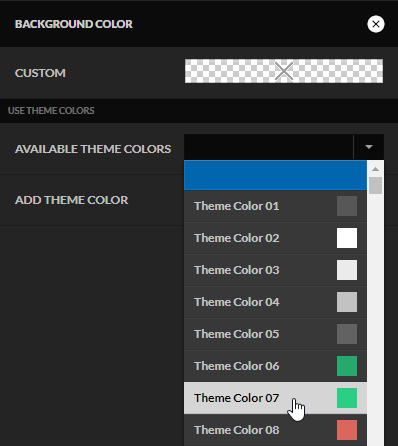Viewport: 398px width, 446px height.
Task: Click the dropdown list scrollbar thumb
Action: click(375, 186)
